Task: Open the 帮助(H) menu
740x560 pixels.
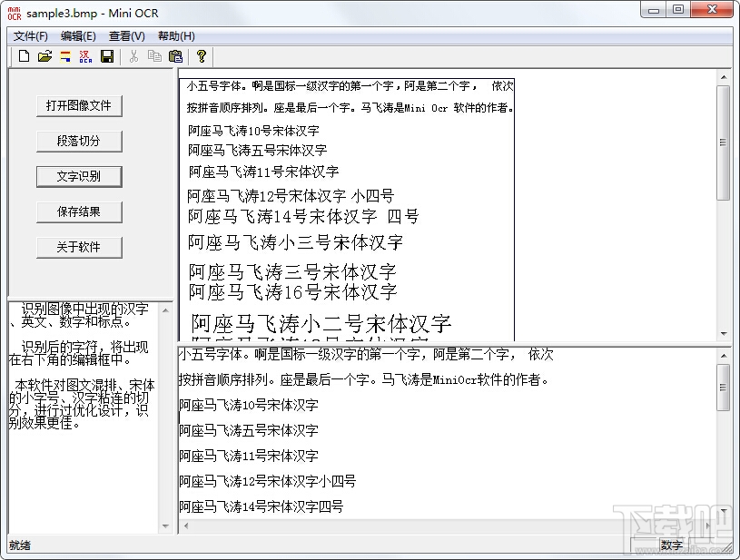Action: [x=176, y=36]
